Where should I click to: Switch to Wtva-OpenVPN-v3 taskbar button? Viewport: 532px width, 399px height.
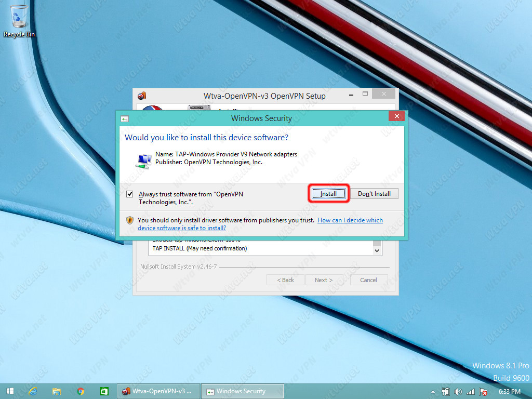coord(158,391)
